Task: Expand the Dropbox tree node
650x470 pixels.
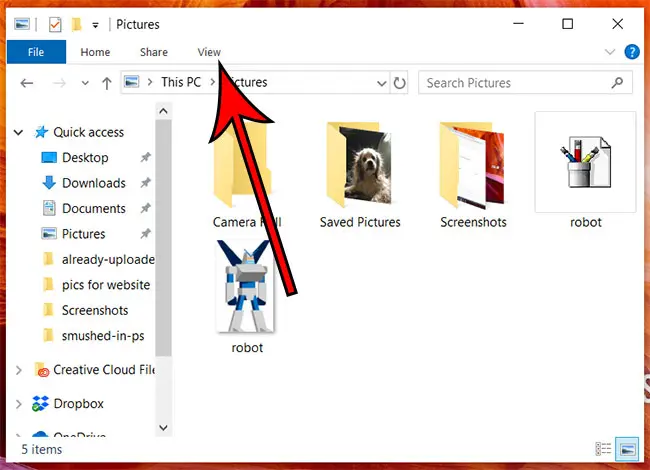Action: point(19,404)
